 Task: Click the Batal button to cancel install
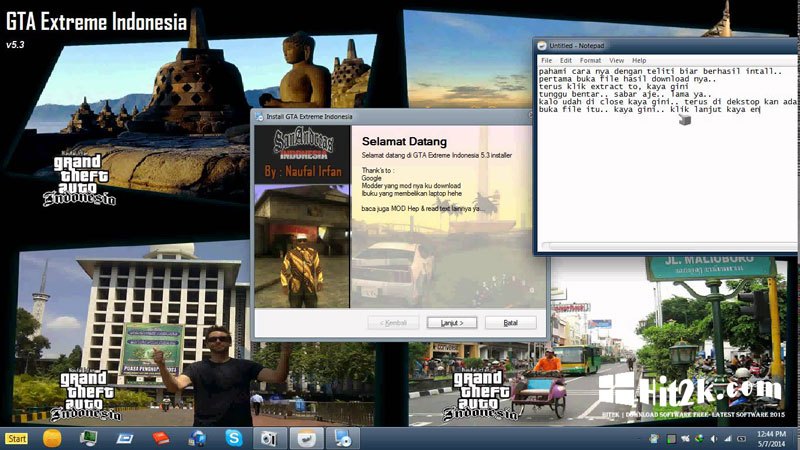pos(510,323)
